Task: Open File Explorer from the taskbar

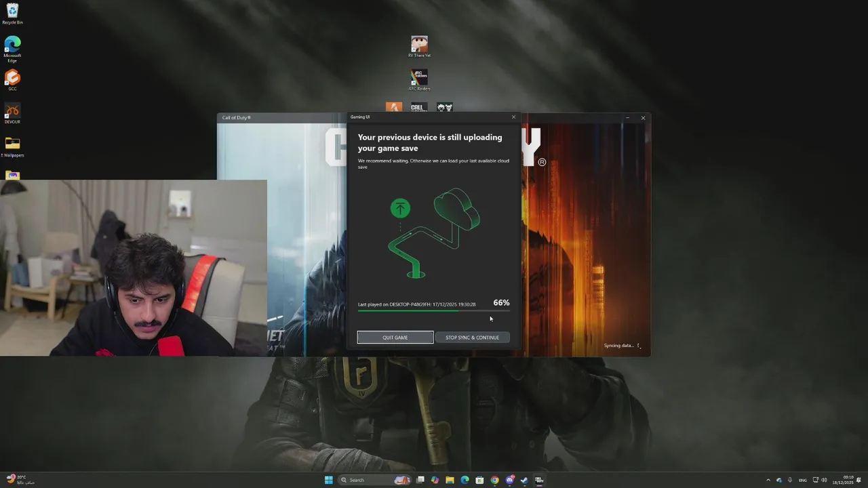Action: (450, 480)
